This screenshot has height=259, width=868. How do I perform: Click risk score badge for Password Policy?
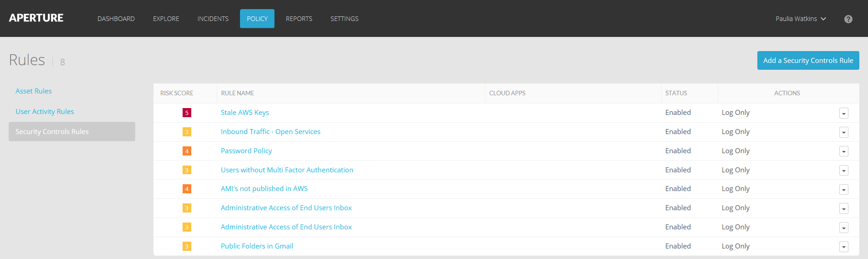pos(187,151)
